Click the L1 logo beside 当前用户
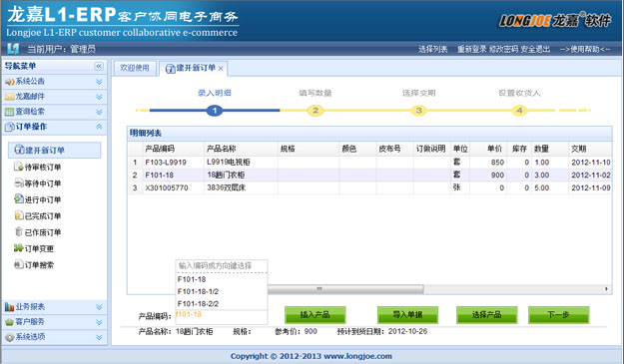The image size is (624, 364). click(13, 49)
